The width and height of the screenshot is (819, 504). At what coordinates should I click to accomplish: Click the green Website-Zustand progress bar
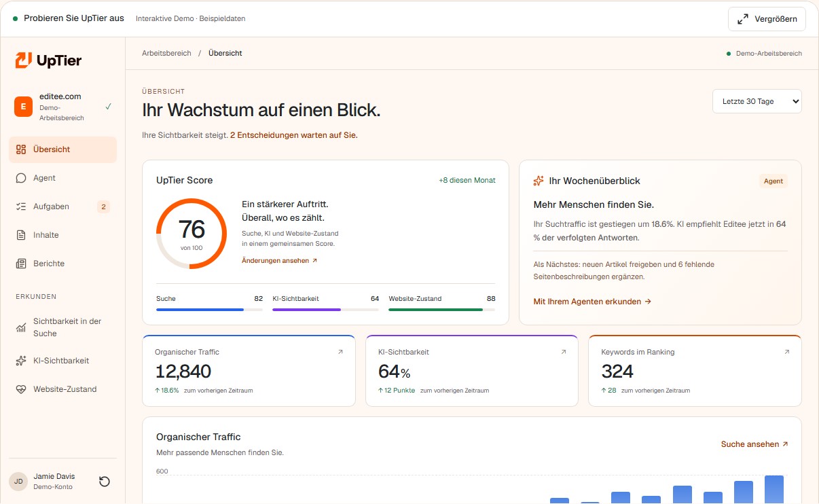coord(441,310)
